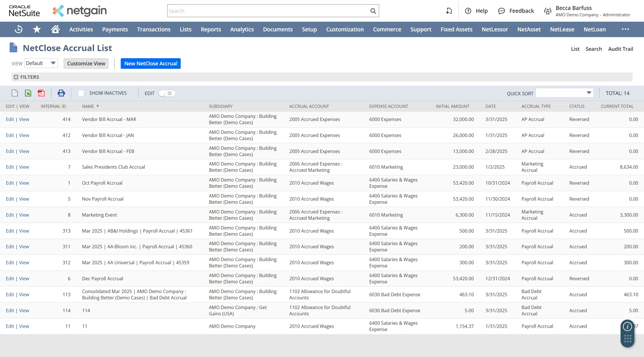Select the 'Nov Payroll Accrual' name cell
Viewport: 644px width, 357px height.
tap(102, 199)
